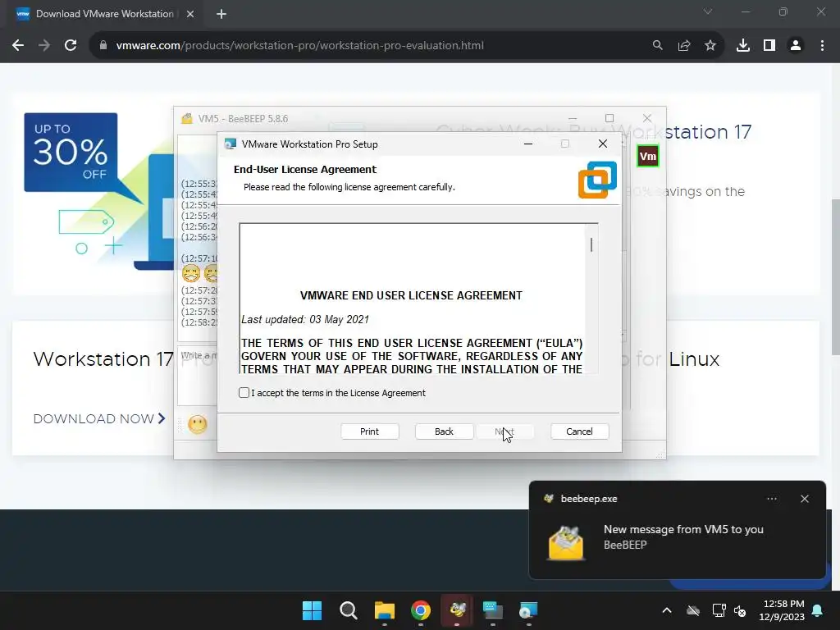Viewport: 840px width, 630px height.
Task: Click the VMware Workstation logo in setup header
Action: click(x=597, y=180)
